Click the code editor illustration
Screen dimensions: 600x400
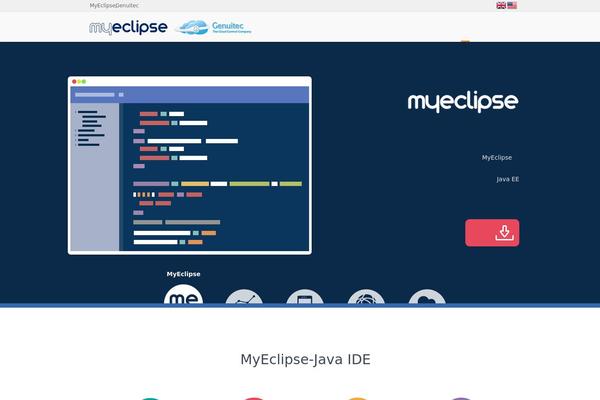(x=190, y=165)
